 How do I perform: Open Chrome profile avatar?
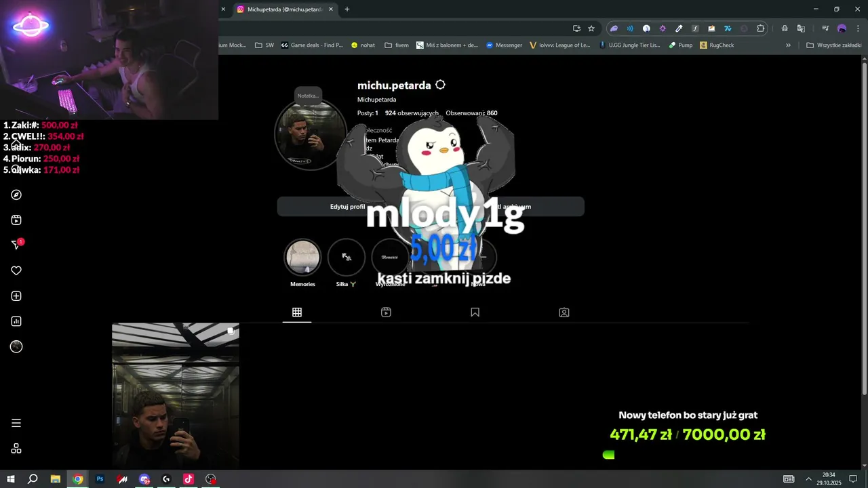842,28
